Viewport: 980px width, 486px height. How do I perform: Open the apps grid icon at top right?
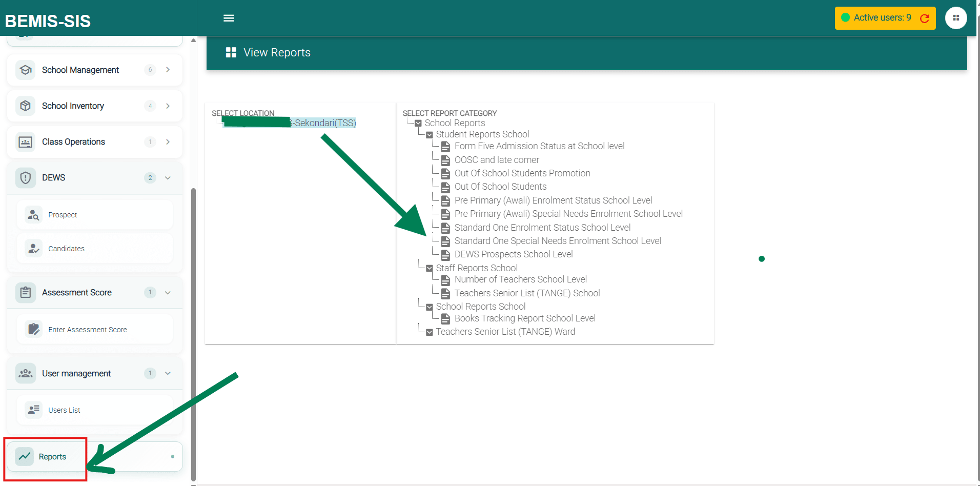[956, 18]
